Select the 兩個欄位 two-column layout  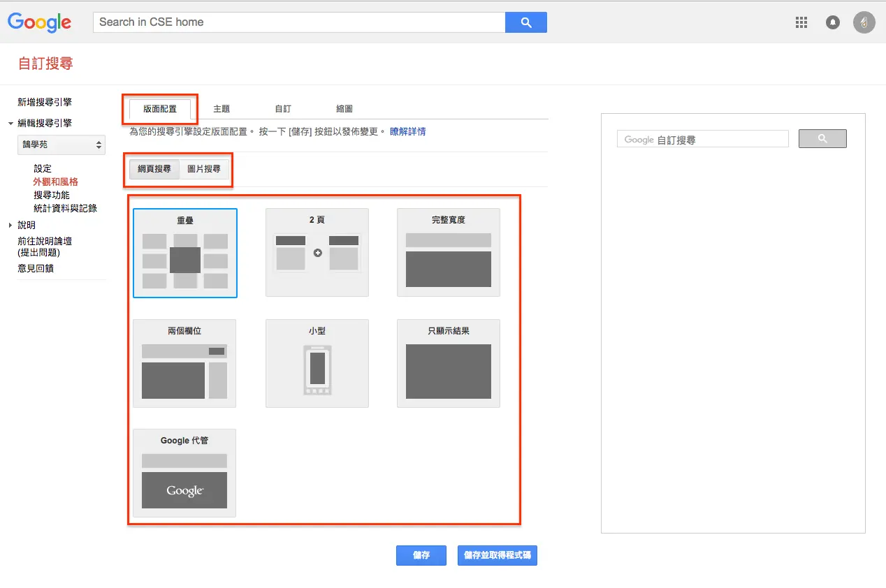pos(184,363)
